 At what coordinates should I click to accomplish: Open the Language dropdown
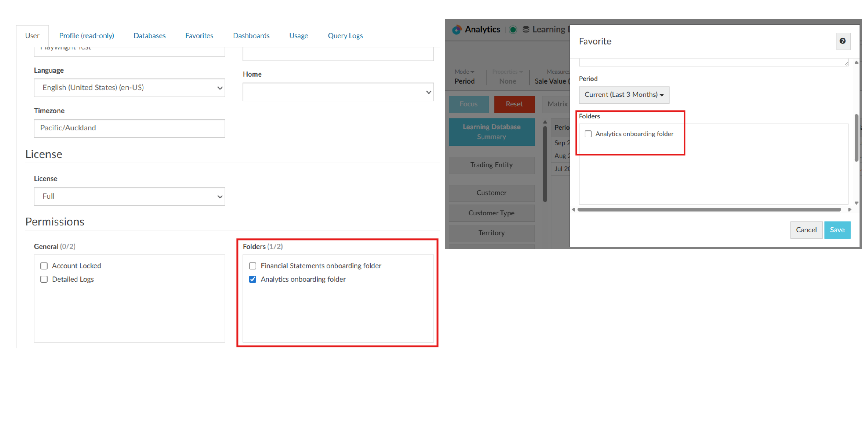[x=129, y=88]
